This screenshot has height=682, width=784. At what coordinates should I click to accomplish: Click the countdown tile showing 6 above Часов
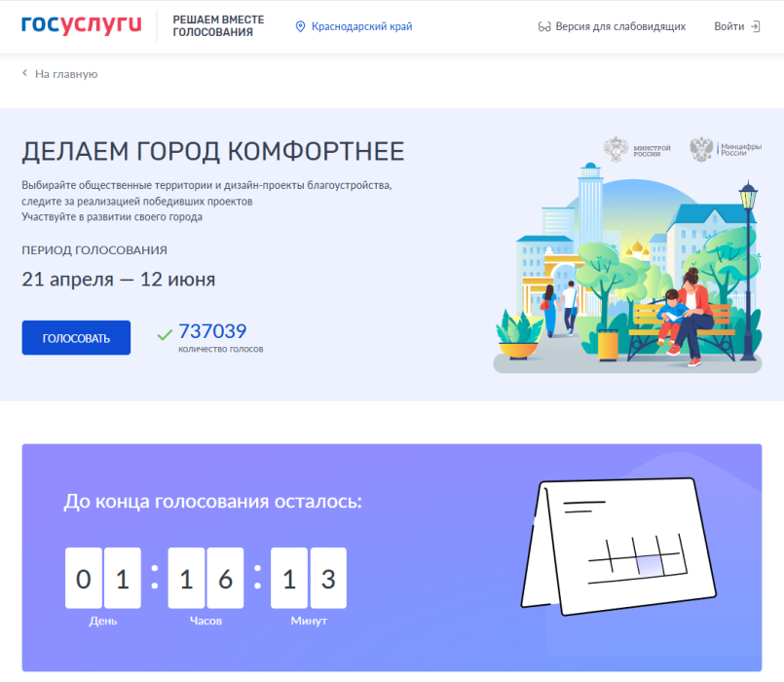coord(226,578)
